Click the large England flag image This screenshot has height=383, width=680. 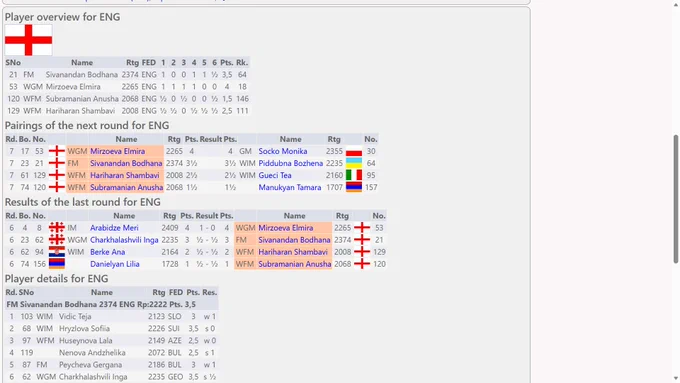point(29,40)
